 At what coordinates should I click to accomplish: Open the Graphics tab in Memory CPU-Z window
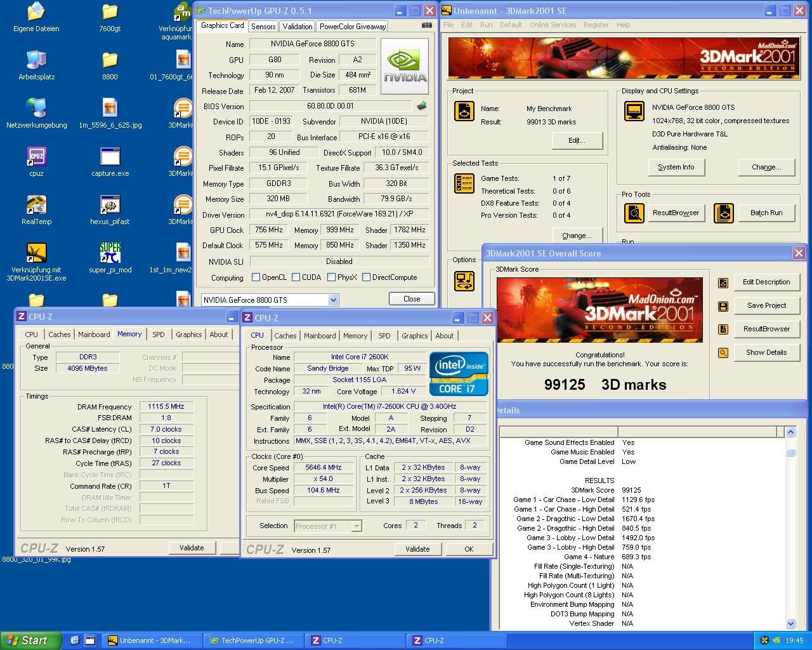click(x=189, y=335)
